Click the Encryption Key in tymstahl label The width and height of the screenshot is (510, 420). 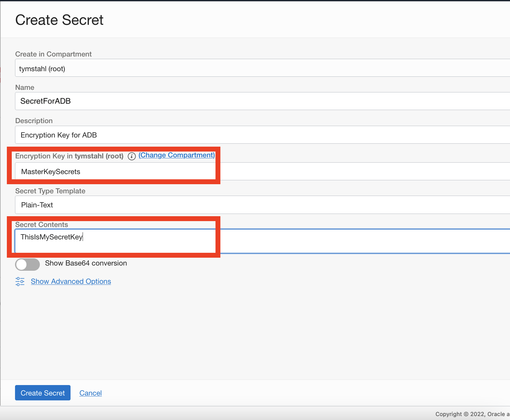69,156
